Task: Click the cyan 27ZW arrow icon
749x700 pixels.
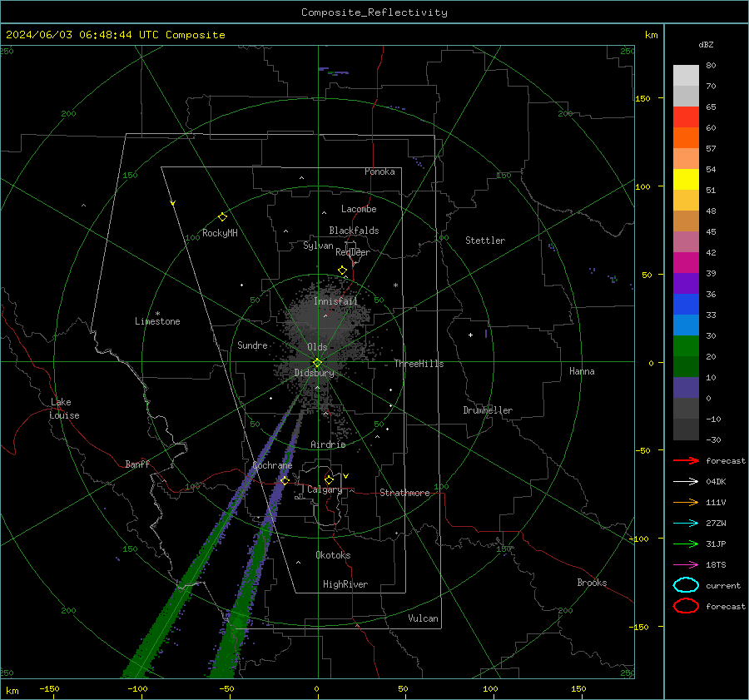Action: [686, 524]
